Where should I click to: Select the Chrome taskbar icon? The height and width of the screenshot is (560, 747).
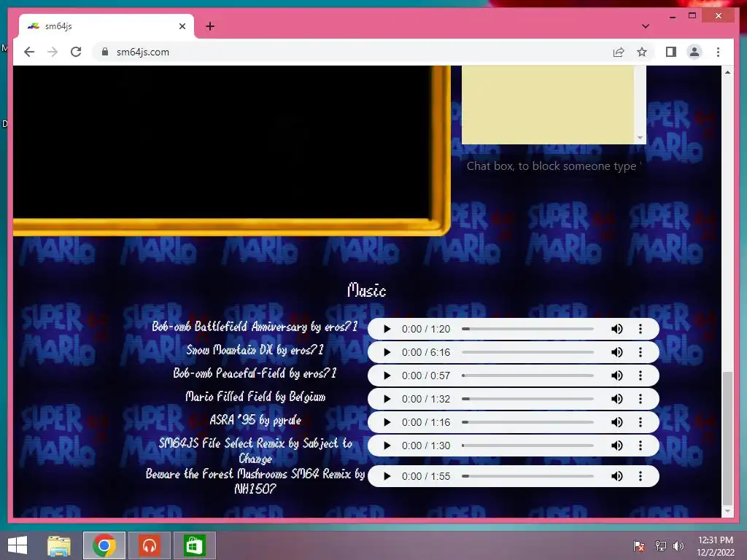(104, 545)
